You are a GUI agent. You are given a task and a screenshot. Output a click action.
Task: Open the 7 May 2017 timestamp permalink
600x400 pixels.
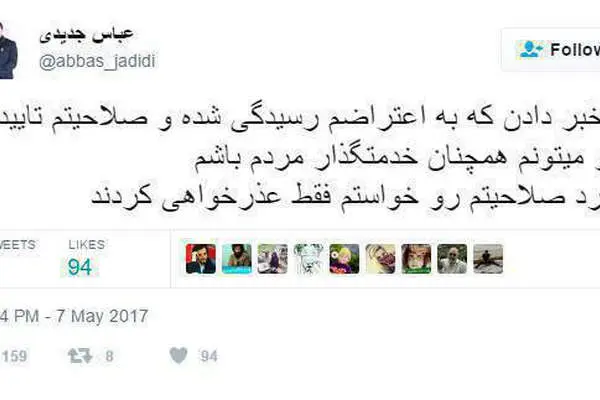tap(74, 316)
